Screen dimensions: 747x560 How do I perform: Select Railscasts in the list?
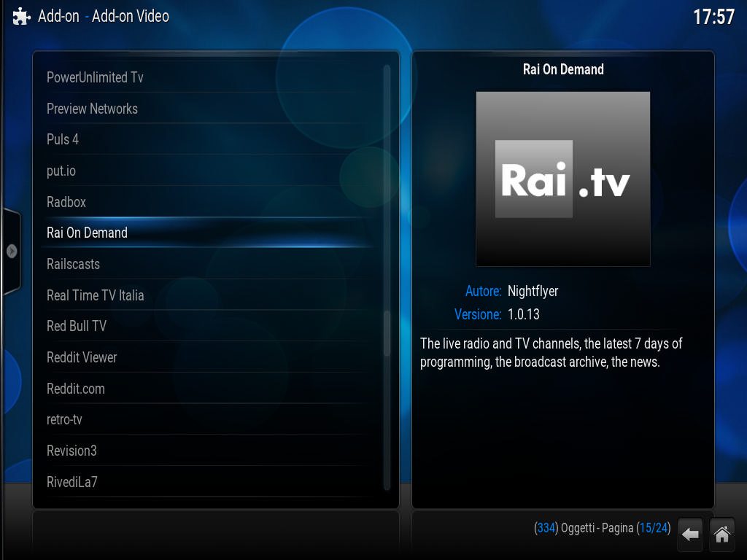[x=73, y=264]
